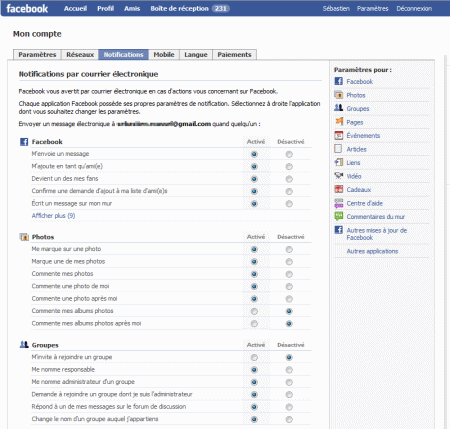Select Désactivé for "Commente mes photos"
The height and width of the screenshot is (429, 450).
click(x=289, y=274)
